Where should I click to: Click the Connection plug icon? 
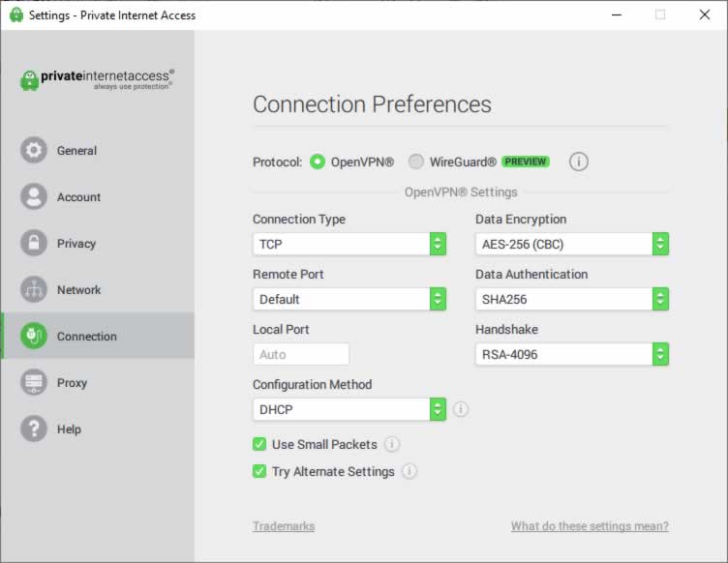coord(34,336)
